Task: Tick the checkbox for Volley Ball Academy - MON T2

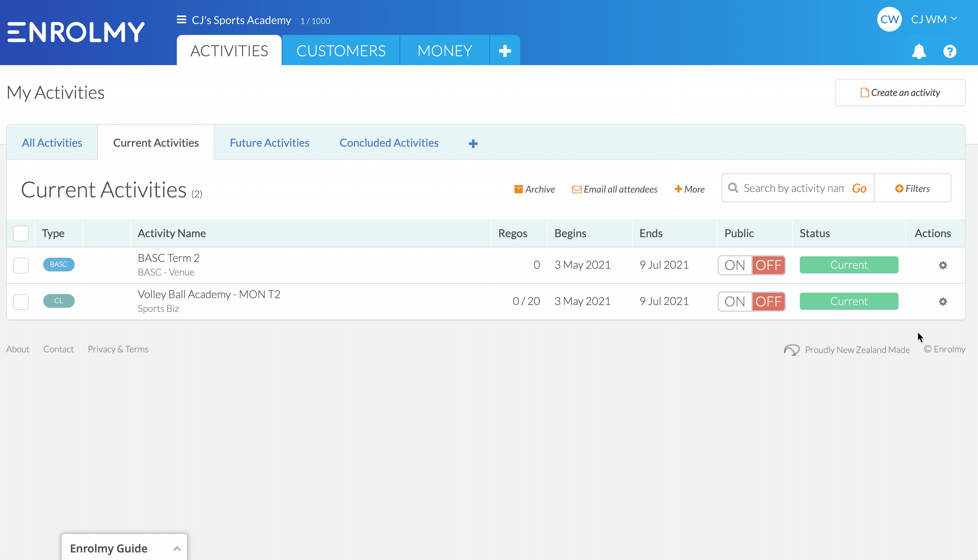Action: (21, 302)
